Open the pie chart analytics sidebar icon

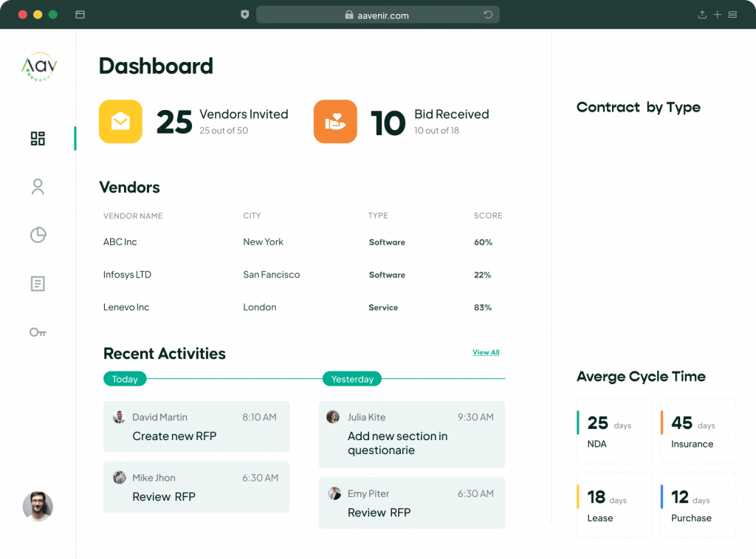[38, 235]
